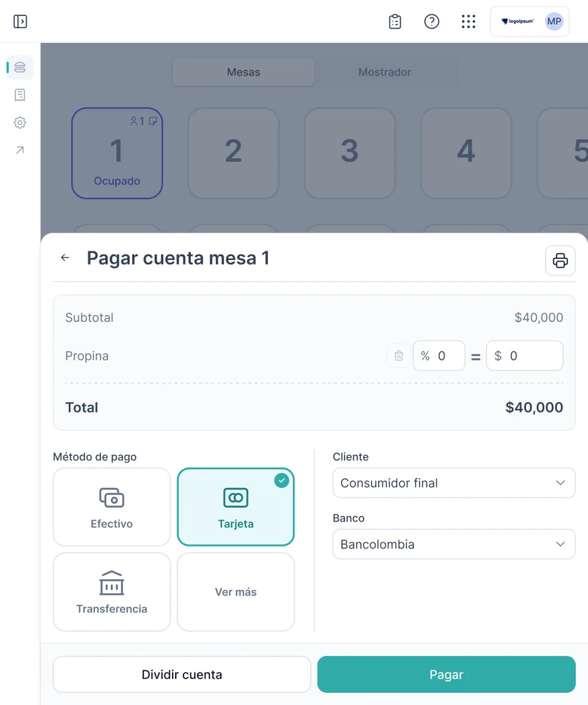Select Tarjeta payment method
588x705 pixels.
[x=236, y=507]
